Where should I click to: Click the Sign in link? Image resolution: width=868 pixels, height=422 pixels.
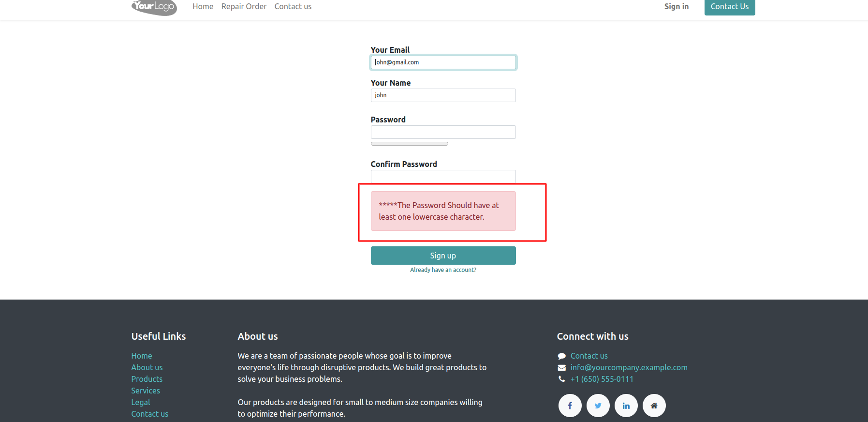[x=676, y=7]
